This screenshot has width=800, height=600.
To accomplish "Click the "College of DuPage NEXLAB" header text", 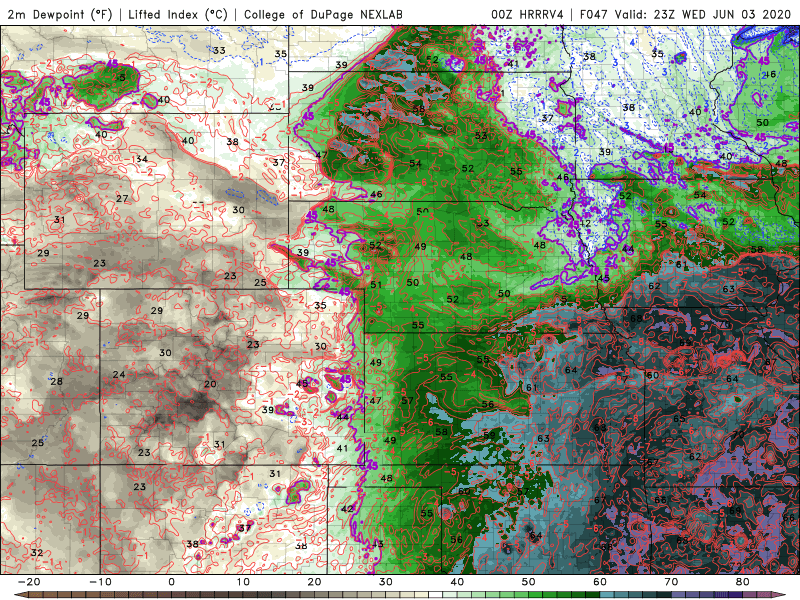I will 323,14.
